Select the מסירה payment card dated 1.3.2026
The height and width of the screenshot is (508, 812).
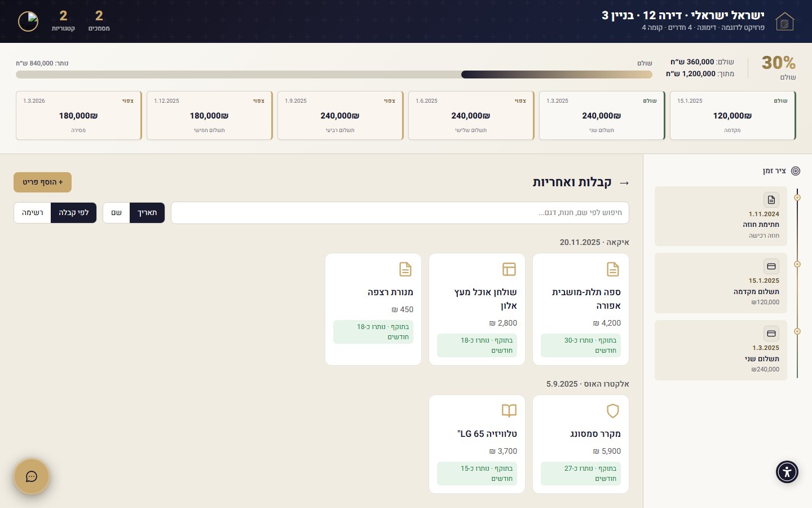tap(79, 116)
